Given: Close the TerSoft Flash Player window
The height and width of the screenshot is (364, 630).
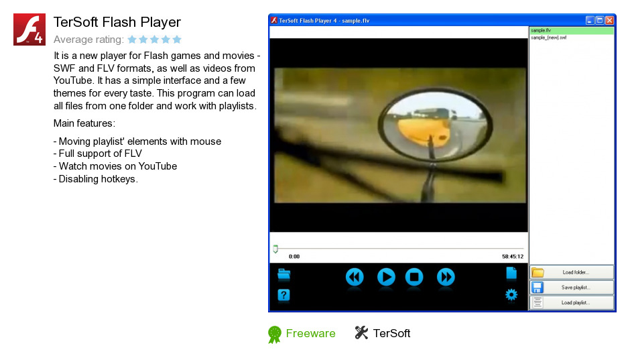Looking at the screenshot, I should tap(609, 20).
